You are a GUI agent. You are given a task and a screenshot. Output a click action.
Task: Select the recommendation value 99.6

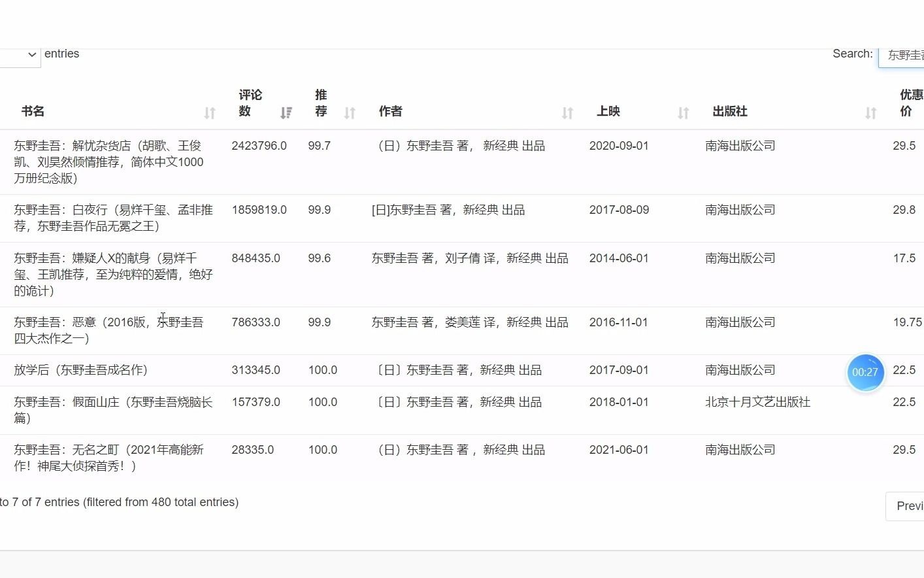pos(320,258)
